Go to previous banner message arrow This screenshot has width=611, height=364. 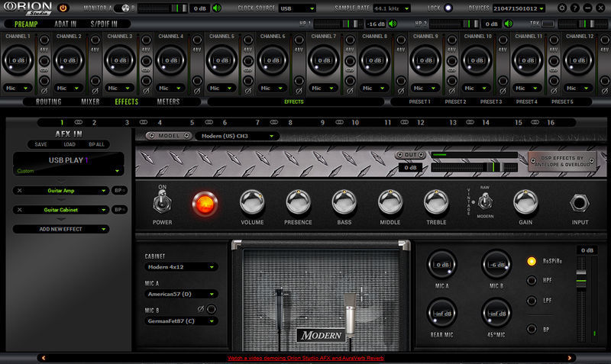(44, 358)
